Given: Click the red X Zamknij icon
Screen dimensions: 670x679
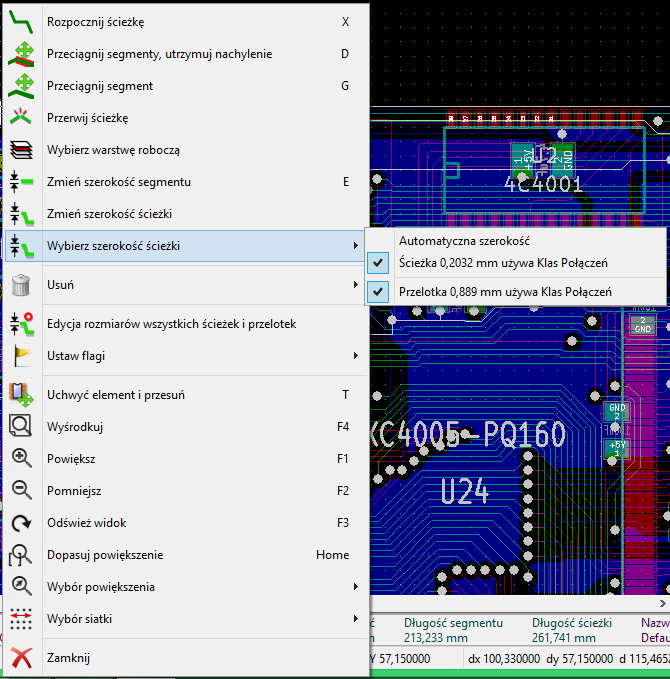Looking at the screenshot, I should tap(21, 658).
